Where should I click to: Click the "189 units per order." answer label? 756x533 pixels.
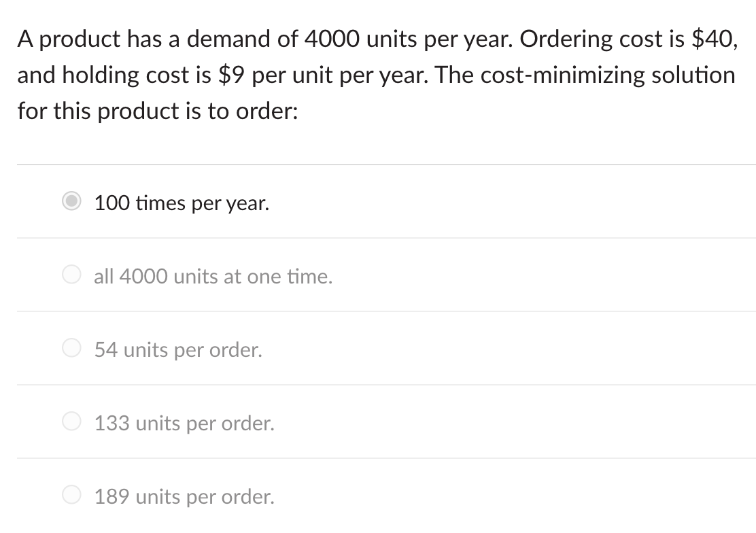(x=184, y=497)
